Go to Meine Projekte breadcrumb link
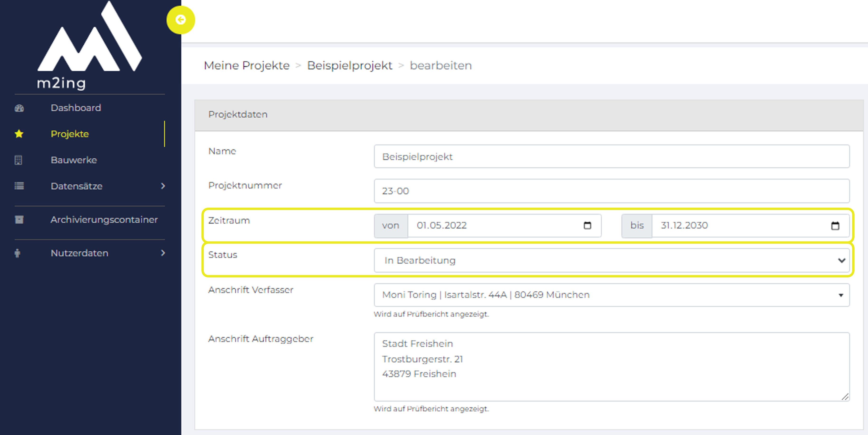868x435 pixels. (247, 65)
